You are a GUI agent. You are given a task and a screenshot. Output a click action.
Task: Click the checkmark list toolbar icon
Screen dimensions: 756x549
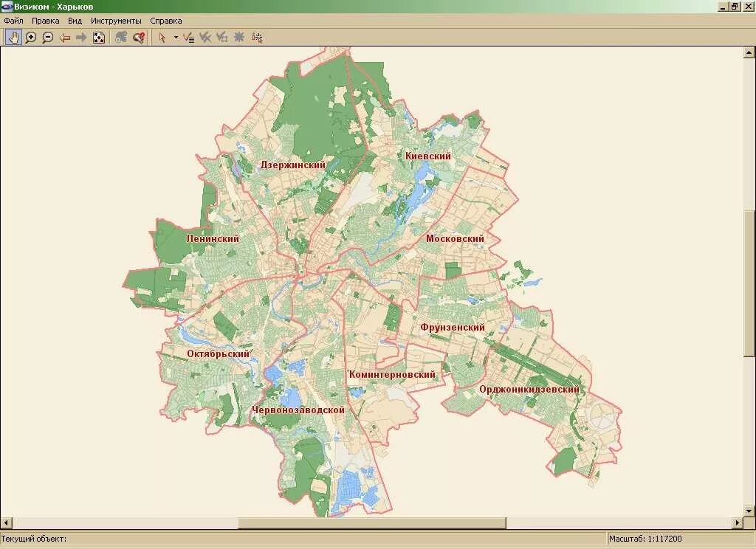click(x=188, y=37)
